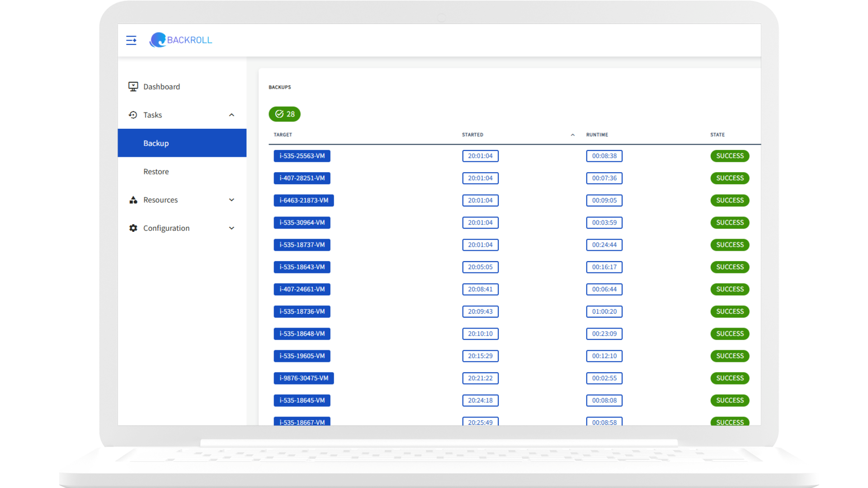Expand the Resources section
Screen dimensions: 868x488
pos(232,200)
